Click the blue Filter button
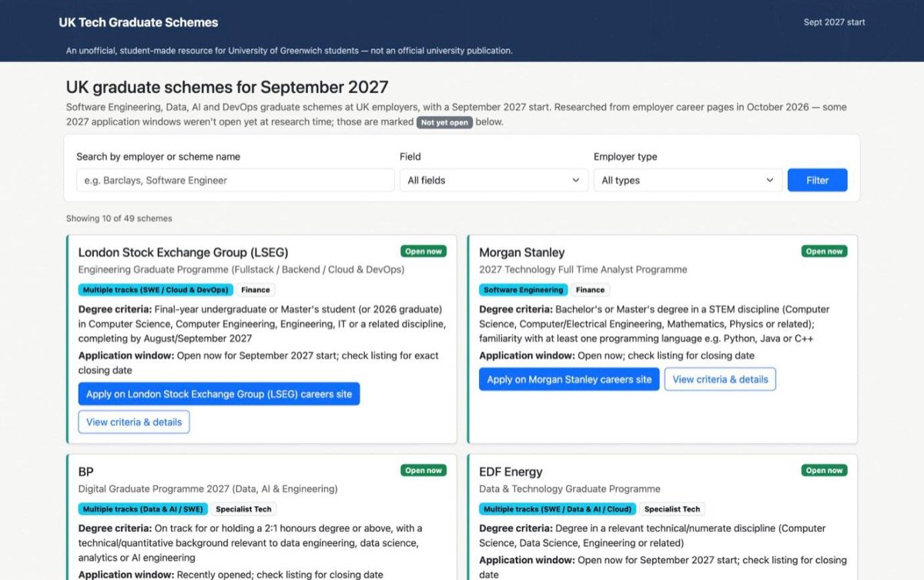The height and width of the screenshot is (580, 924). (x=817, y=180)
